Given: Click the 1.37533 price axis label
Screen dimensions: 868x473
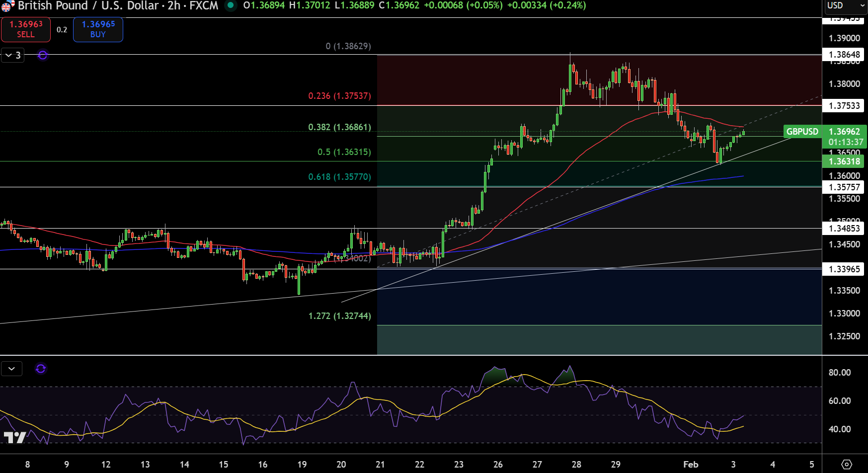Looking at the screenshot, I should coord(843,105).
